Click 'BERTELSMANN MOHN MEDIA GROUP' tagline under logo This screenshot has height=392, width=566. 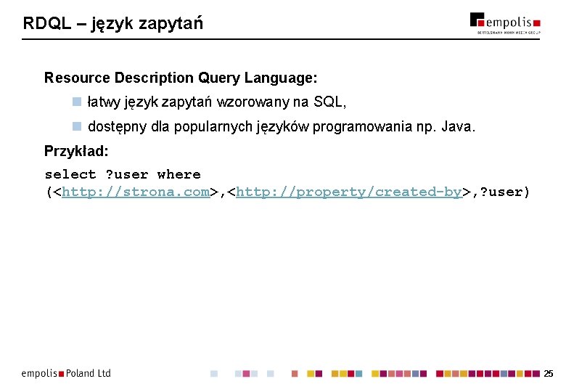(509, 33)
